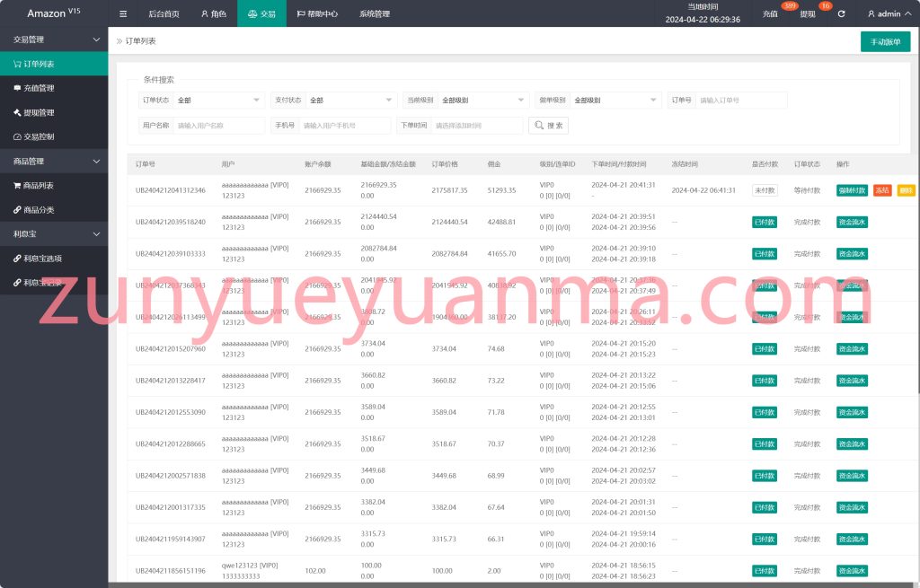Open 充值管理 in the sidebar

click(54, 88)
